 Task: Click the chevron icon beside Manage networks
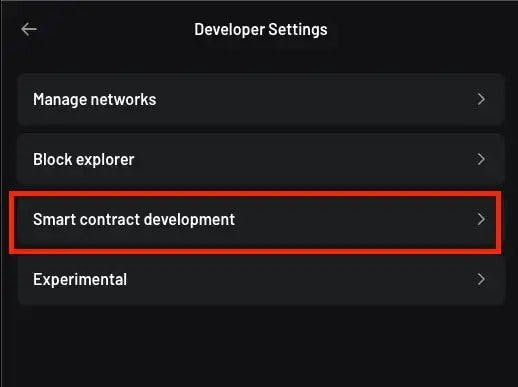(481, 99)
